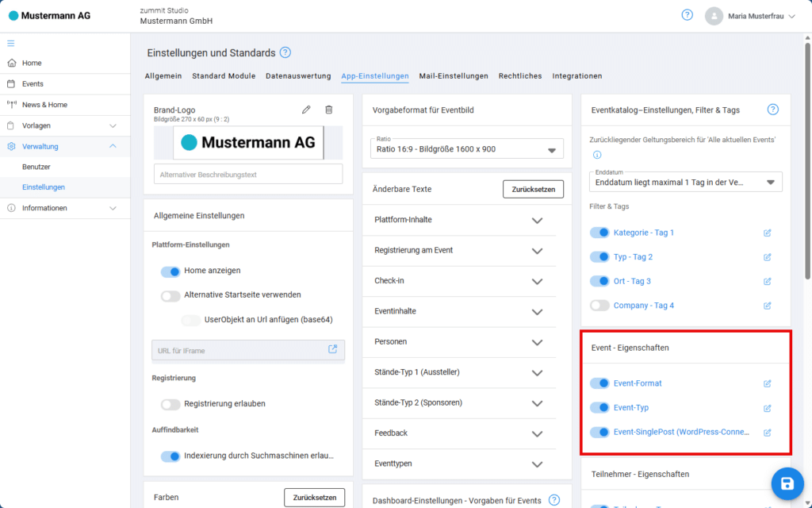
Task: Enable Registrierung erlauben toggle
Action: tap(170, 404)
